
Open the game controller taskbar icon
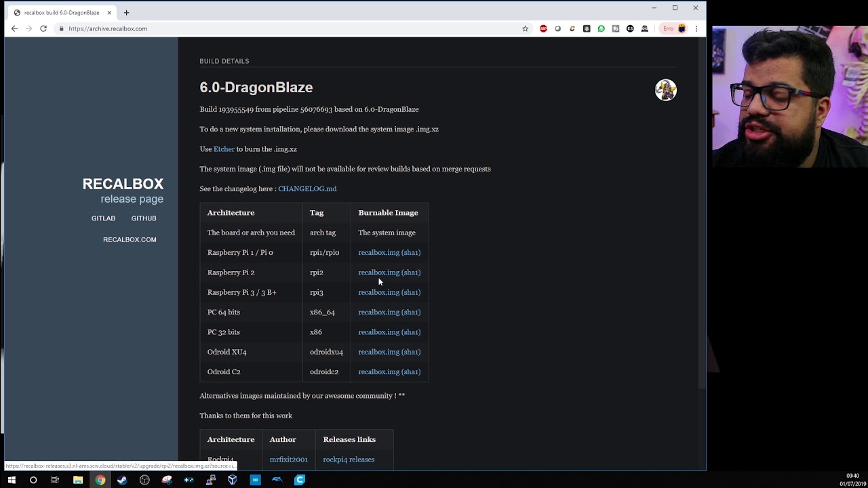189,480
